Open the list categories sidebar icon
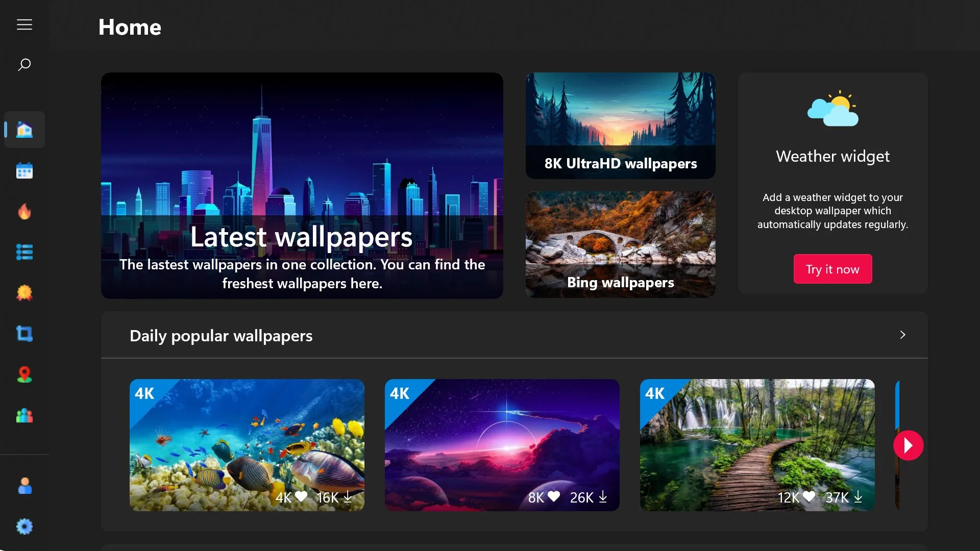Image resolution: width=980 pixels, height=551 pixels. [24, 252]
